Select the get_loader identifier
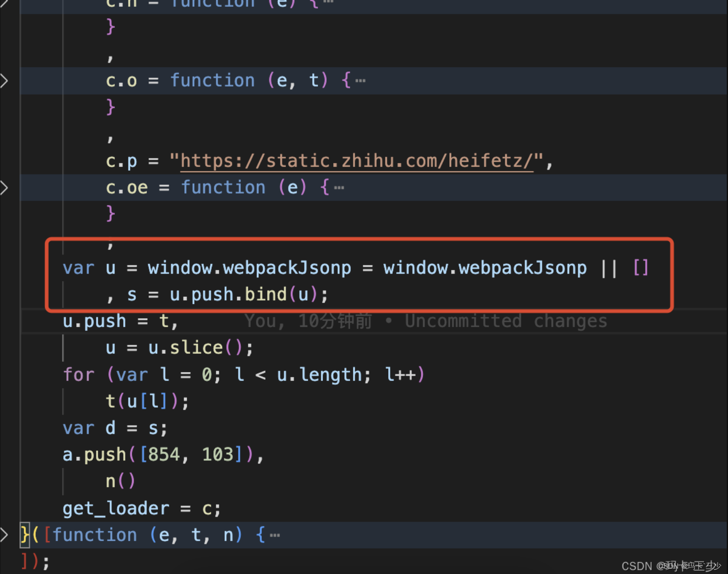The image size is (728, 574). pyautogui.click(x=116, y=508)
